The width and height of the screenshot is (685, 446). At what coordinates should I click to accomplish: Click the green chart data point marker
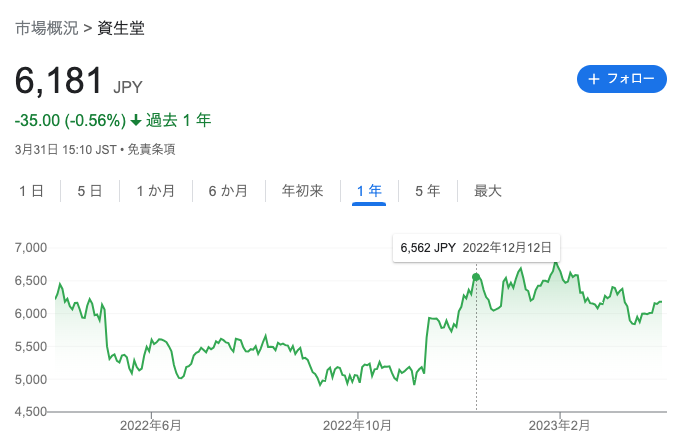[x=476, y=277]
